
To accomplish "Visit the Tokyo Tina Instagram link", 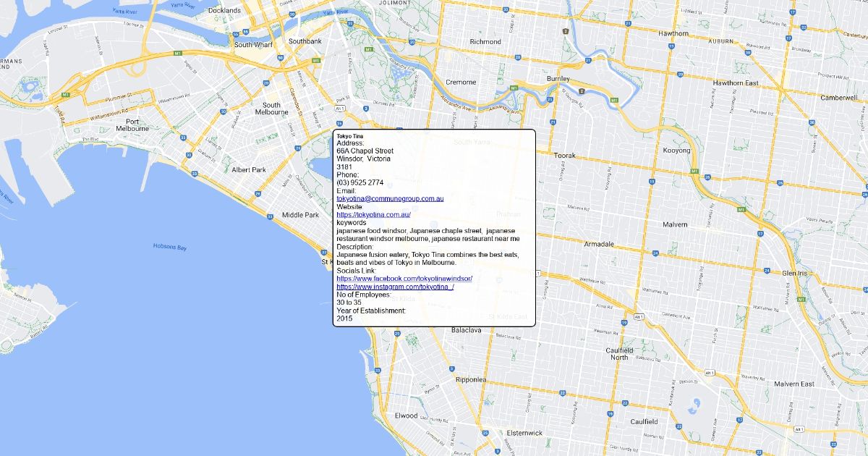I will click(395, 287).
